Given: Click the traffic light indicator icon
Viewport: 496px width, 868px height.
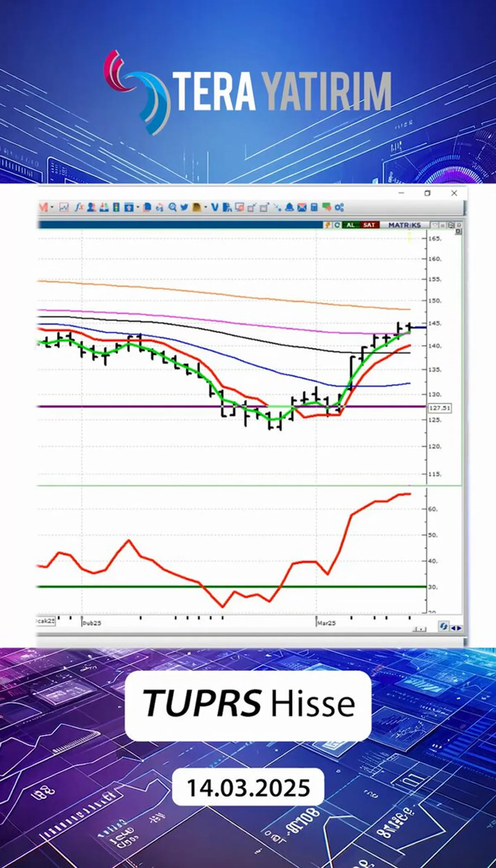Looking at the screenshot, I should [x=117, y=208].
